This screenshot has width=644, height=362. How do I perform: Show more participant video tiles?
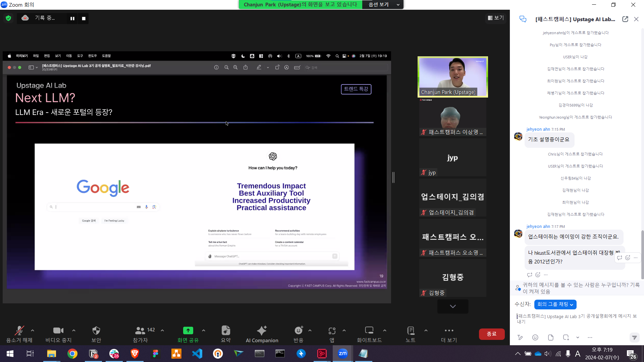click(x=452, y=306)
